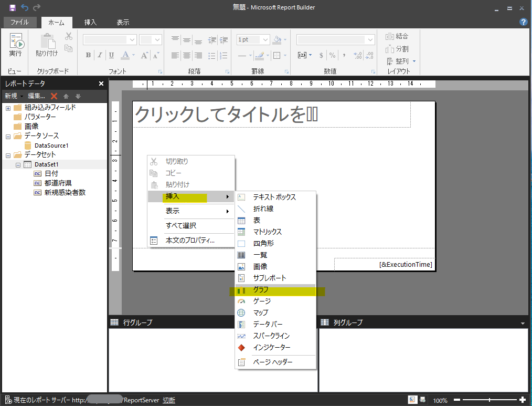The image size is (532, 406).
Task: Click the zoom slider in the status bar
Action: point(489,400)
